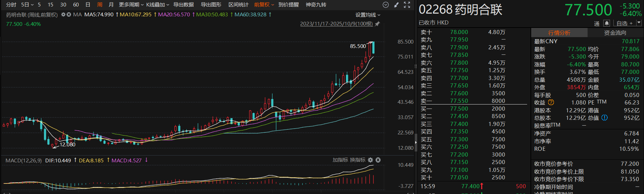Pin the chart date range

point(377,24)
